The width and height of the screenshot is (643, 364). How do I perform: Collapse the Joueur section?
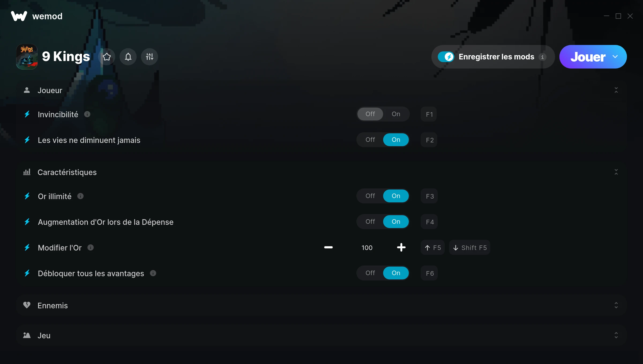coord(616,90)
